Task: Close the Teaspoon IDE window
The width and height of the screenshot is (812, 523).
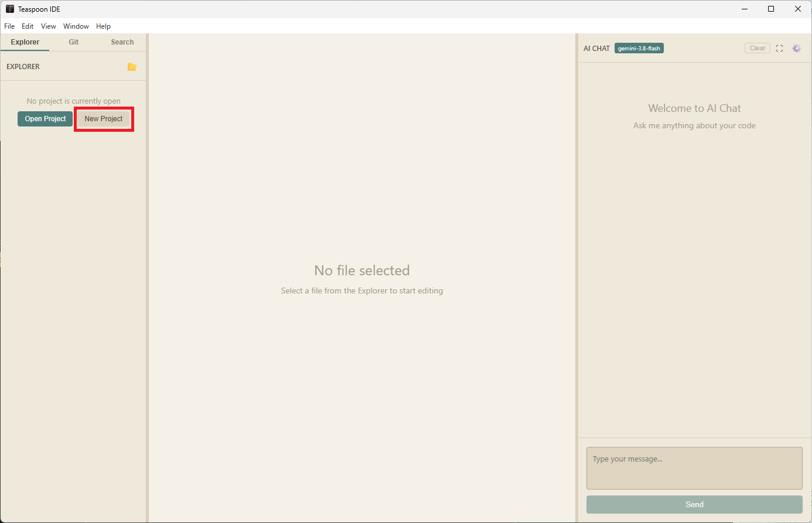Action: click(798, 9)
